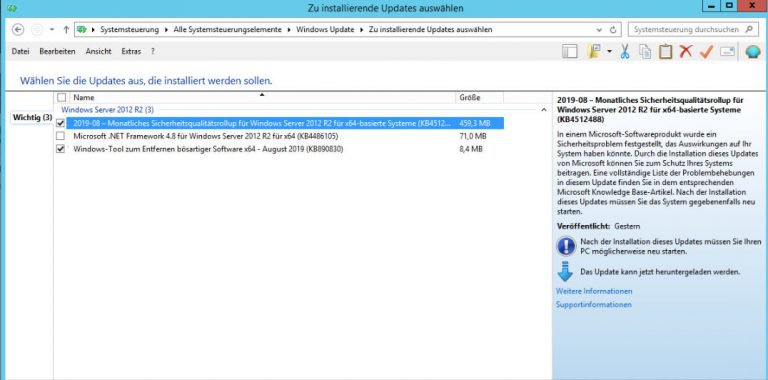768x380 pixels.
Task: Check the .NET Framework 4.8 update checkbox
Action: coord(60,136)
